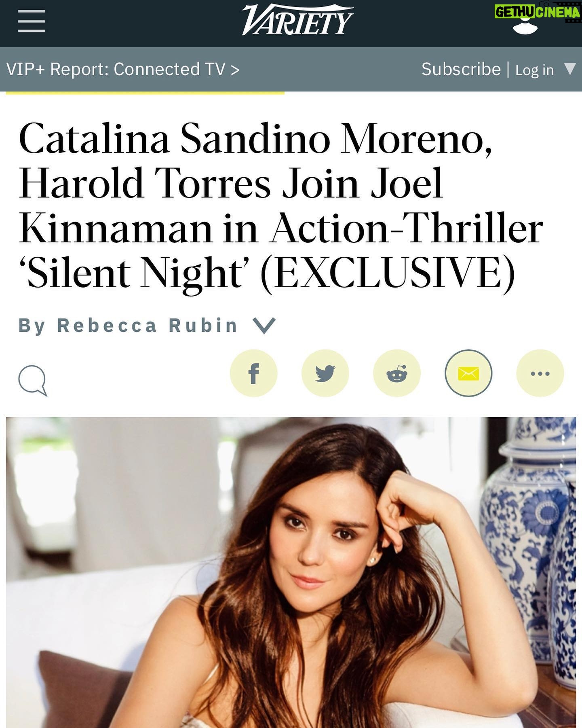
Task: Open the user account profile icon
Action: [x=525, y=25]
